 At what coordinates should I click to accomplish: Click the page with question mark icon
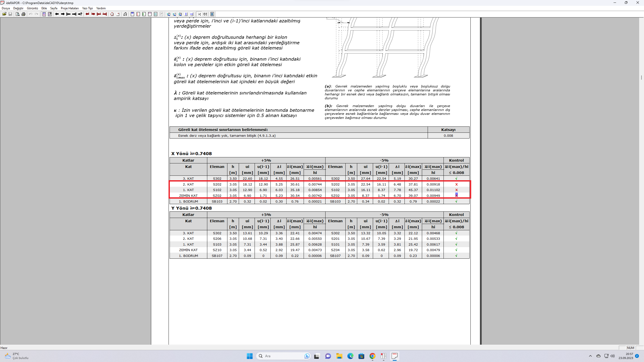50,14
